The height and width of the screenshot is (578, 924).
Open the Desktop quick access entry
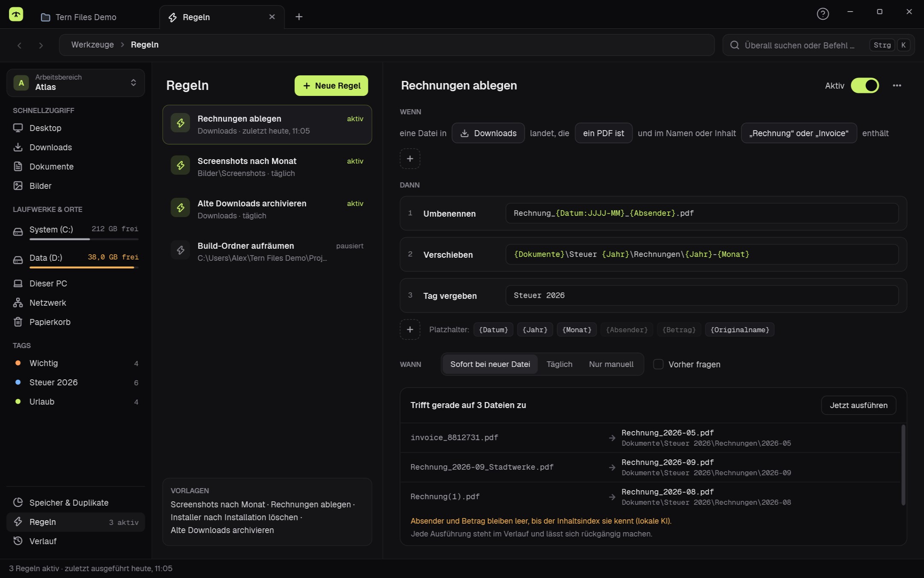click(76, 128)
